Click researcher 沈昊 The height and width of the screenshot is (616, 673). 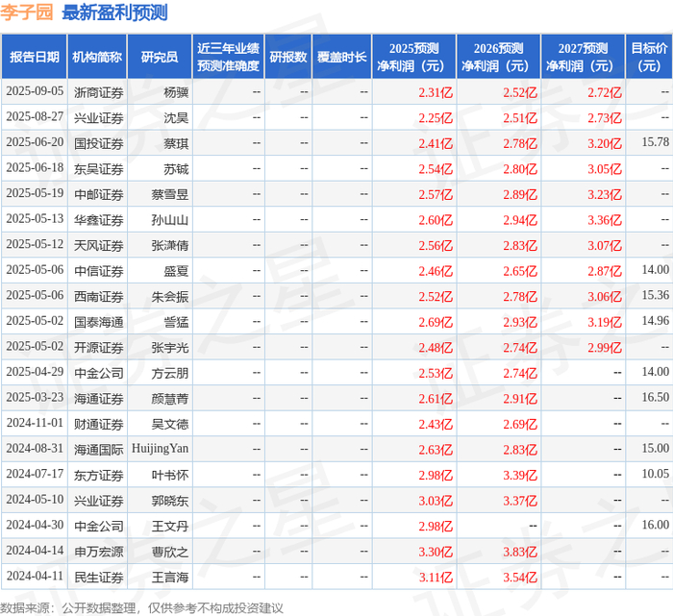[176, 118]
